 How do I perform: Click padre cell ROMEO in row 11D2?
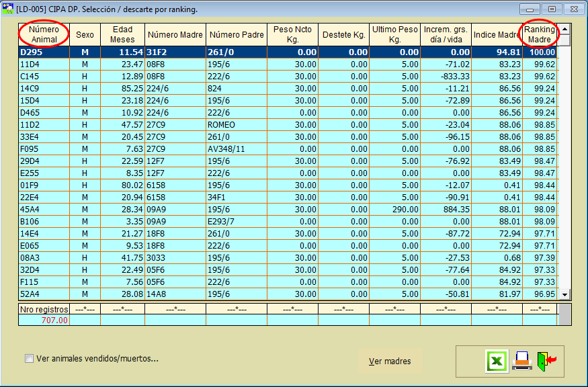(x=236, y=124)
